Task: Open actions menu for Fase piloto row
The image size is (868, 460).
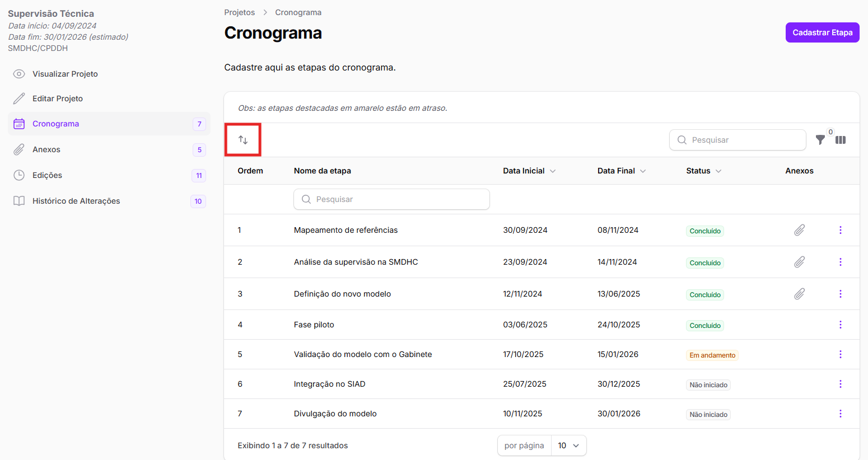Action: tap(840, 325)
